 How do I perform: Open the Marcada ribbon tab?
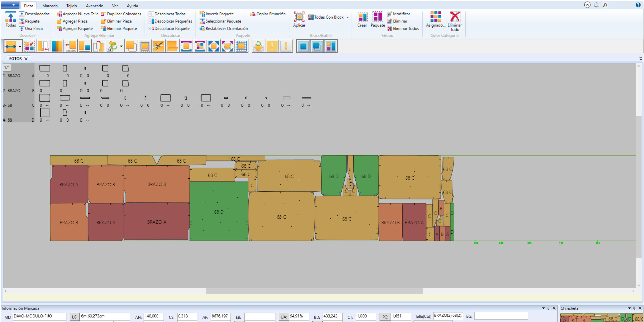point(50,6)
